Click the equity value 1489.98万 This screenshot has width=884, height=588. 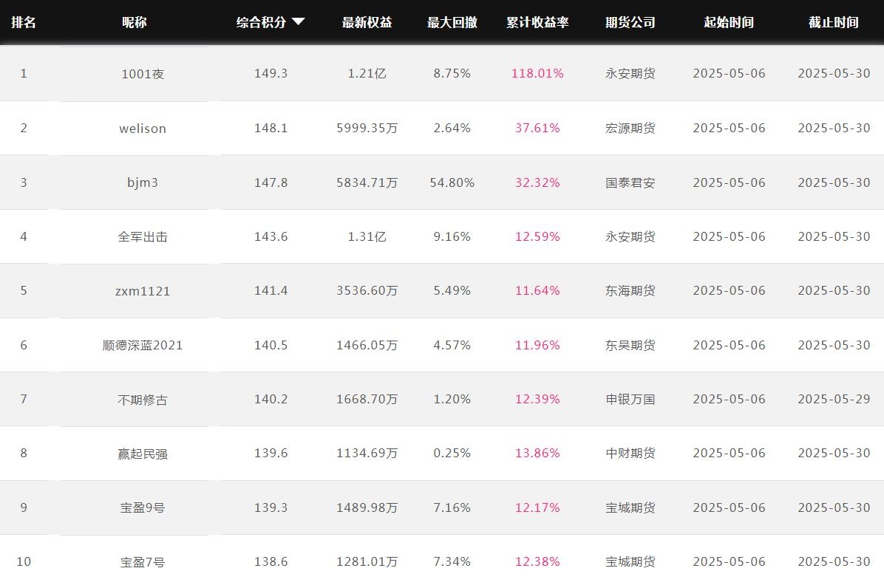tap(367, 507)
